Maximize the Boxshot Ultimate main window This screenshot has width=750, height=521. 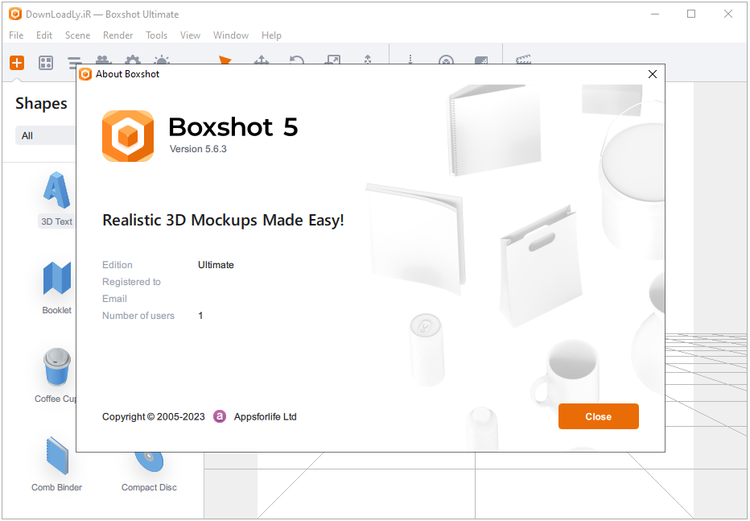click(x=691, y=14)
